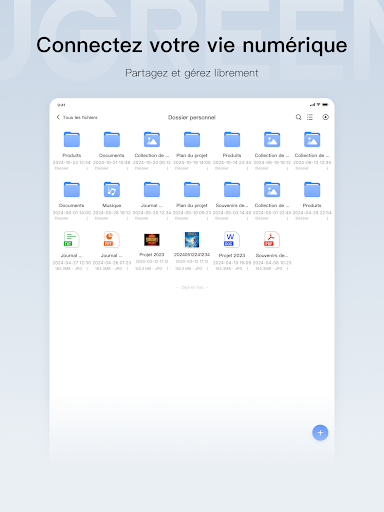Open the Souvenirs de... folder
The image size is (384, 512).
(x=232, y=190)
